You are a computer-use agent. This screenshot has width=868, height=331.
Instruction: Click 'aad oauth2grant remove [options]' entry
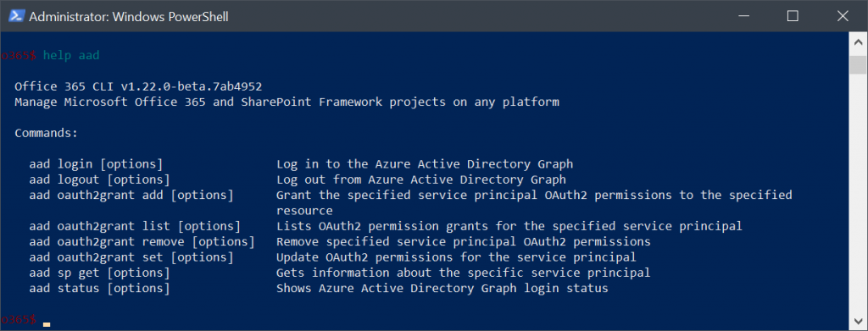142,241
